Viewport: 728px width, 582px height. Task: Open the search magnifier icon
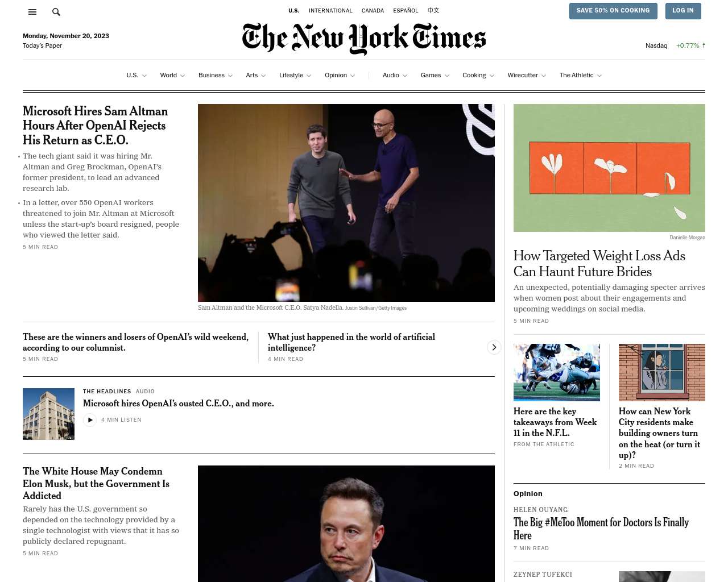point(56,12)
